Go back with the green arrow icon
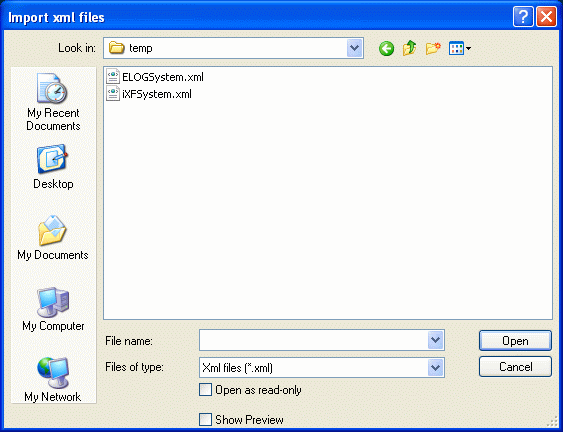 coord(386,48)
